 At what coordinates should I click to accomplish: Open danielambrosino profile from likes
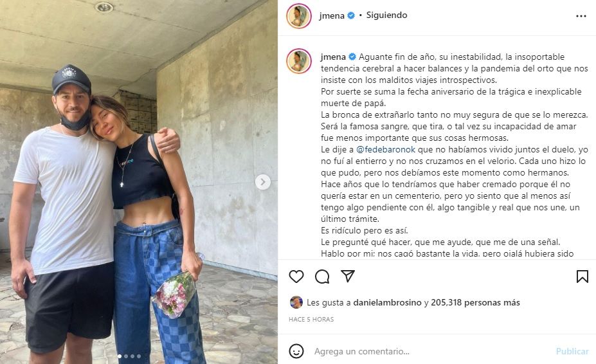pyautogui.click(x=387, y=302)
